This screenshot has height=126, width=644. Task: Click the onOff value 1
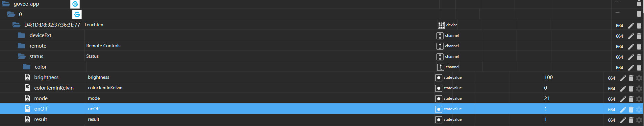(x=545, y=109)
